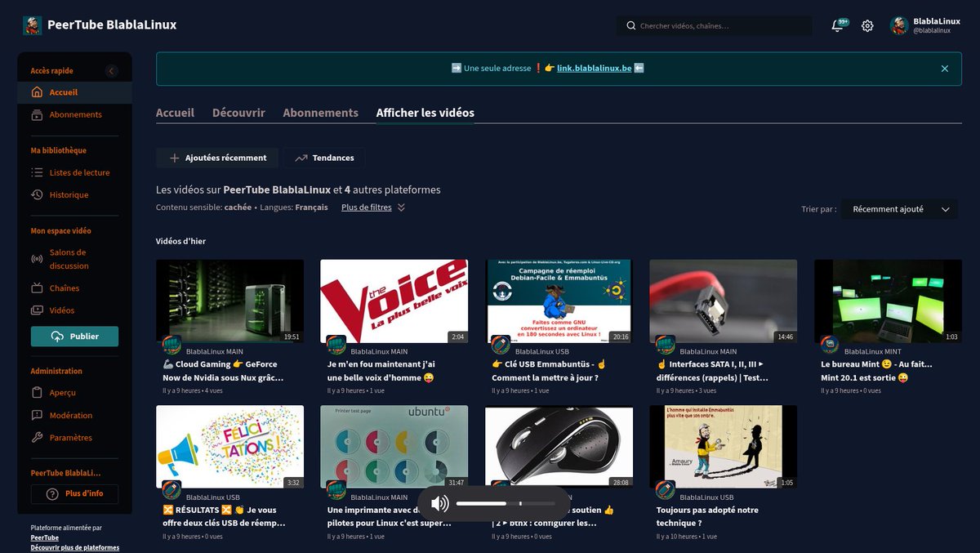
Task: Click channel avatar of Clé USB Emmabuntüs video
Action: pyautogui.click(x=501, y=345)
